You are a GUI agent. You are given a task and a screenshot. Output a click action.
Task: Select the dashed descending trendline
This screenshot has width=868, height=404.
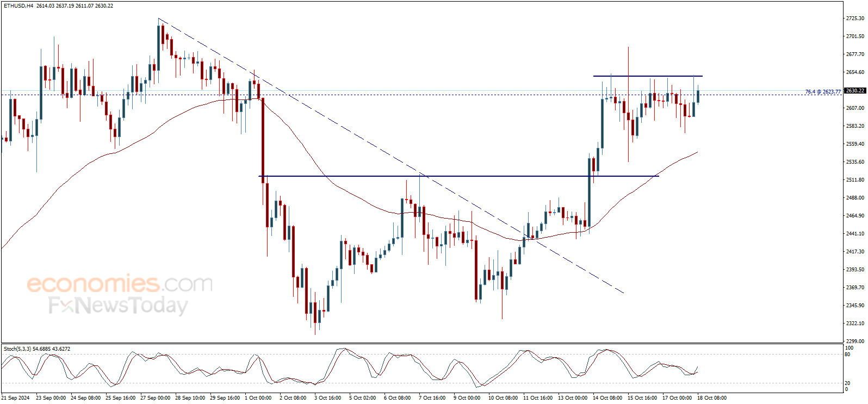coord(391,156)
